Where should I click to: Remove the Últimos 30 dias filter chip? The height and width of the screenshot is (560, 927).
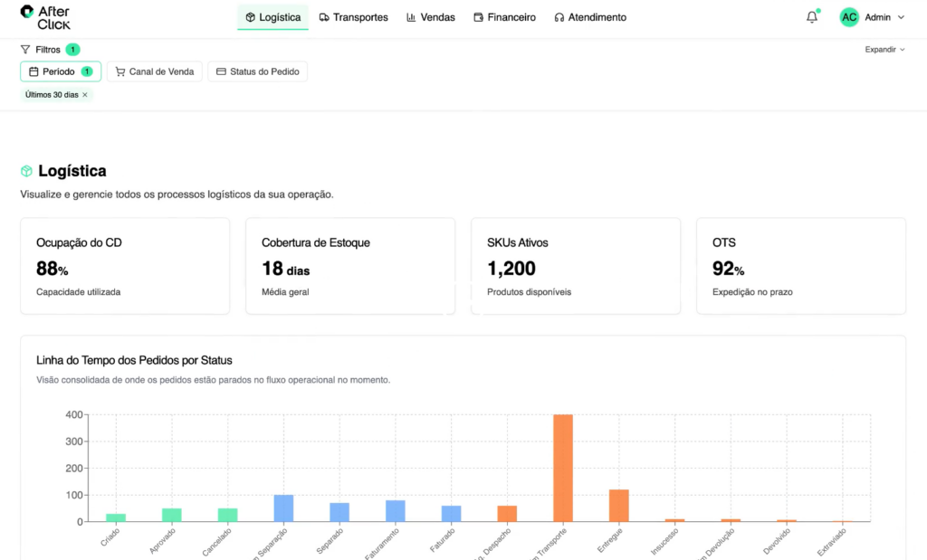[85, 94]
